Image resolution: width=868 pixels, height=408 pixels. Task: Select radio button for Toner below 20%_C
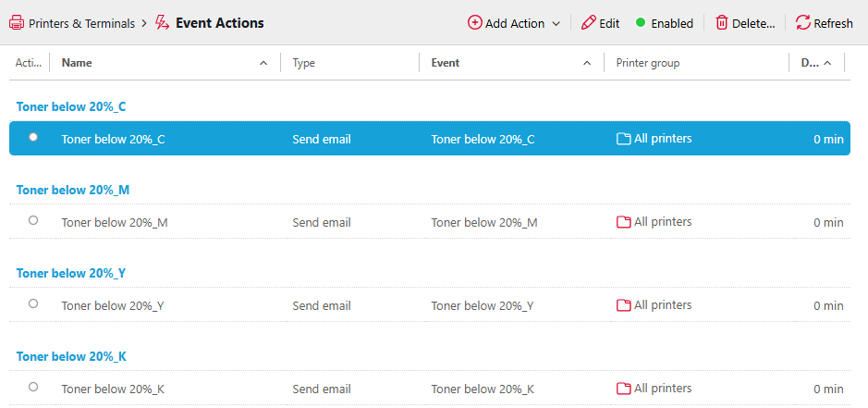33,137
